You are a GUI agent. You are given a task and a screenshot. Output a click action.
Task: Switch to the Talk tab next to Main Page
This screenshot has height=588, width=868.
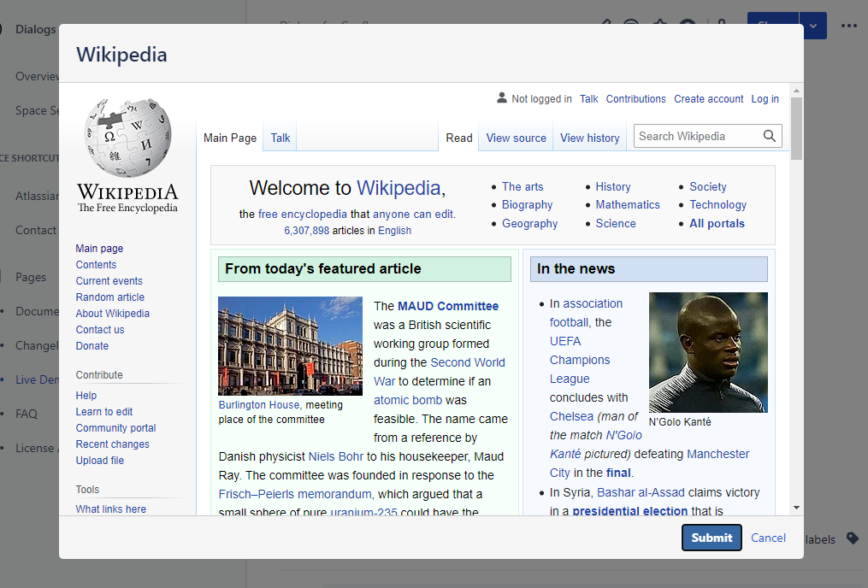click(280, 138)
